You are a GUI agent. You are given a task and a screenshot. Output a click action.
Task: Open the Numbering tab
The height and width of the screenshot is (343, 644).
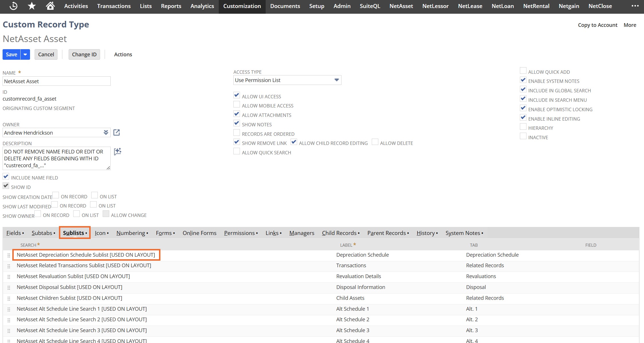[132, 233]
